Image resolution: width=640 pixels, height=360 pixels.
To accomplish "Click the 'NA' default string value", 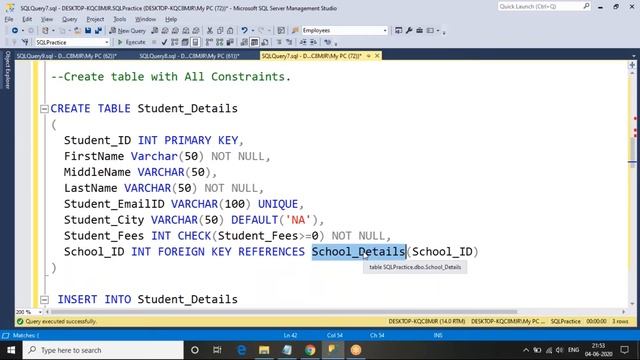I will click(298, 220).
